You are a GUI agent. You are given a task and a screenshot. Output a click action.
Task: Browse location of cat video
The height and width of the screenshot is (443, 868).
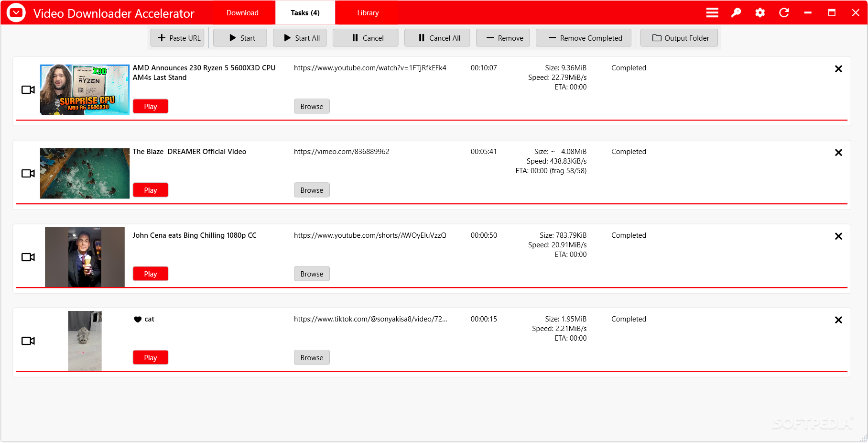tap(312, 357)
